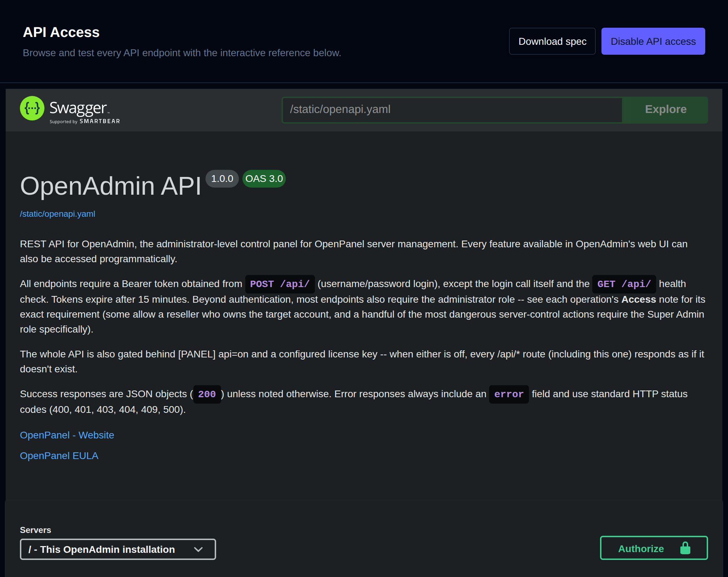Open the Servers dropdown
This screenshot has width=728, height=577.
tap(118, 549)
